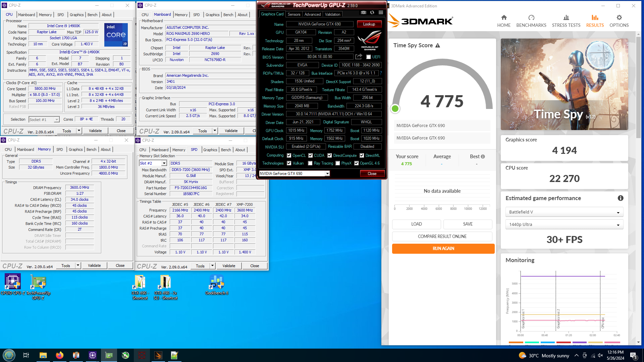This screenshot has height=362, width=644.
Task: Click the info icon beside Estimated game performance
Action: point(621,198)
